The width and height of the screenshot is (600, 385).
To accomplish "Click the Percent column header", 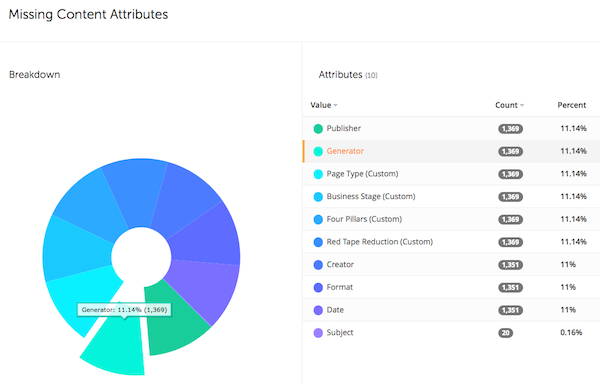I will click(572, 105).
